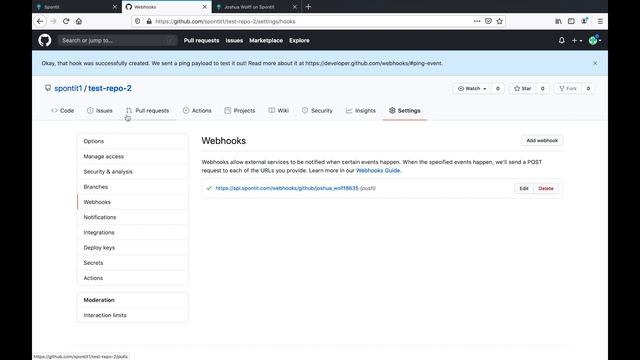Bookmark this page with star icon
The height and width of the screenshot is (360, 640).
tap(500, 21)
